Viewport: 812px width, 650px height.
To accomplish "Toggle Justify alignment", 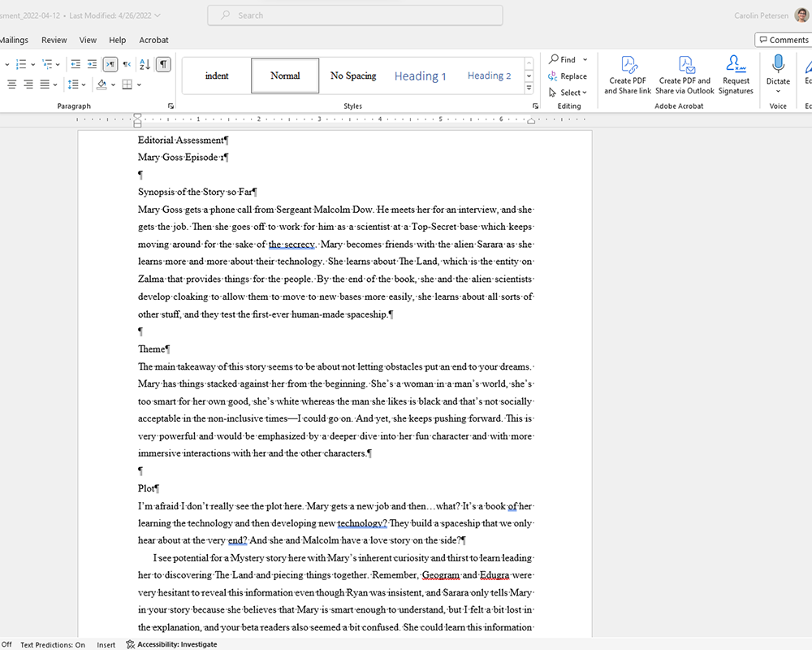I will pyautogui.click(x=45, y=84).
